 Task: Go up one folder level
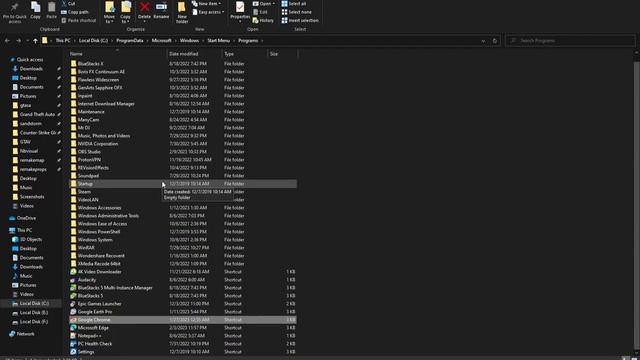[x=35, y=41]
